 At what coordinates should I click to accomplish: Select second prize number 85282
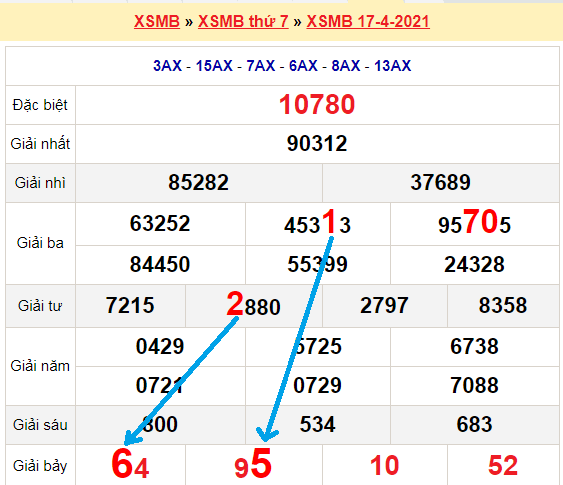[x=199, y=182]
